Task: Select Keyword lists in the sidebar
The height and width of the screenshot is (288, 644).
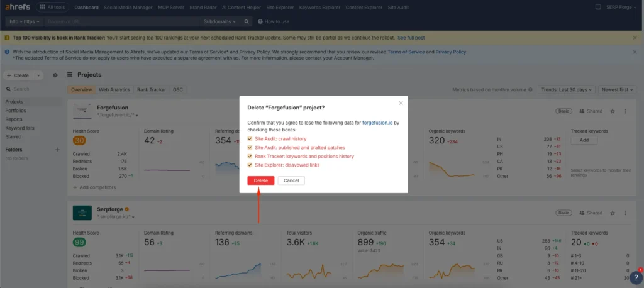Action: point(19,128)
